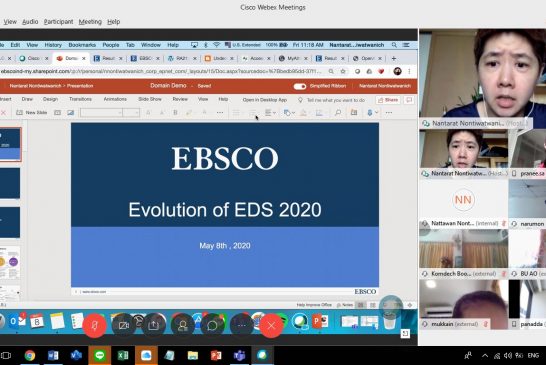
Task: Switch to the Transitions ribbon tab
Action: pos(80,99)
